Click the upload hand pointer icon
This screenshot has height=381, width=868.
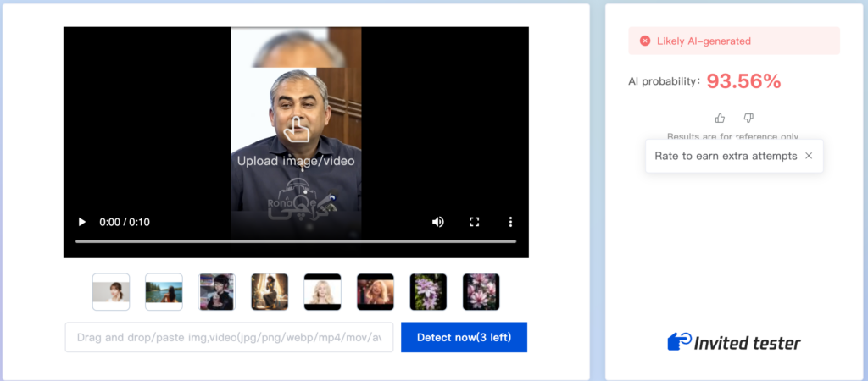coord(296,130)
